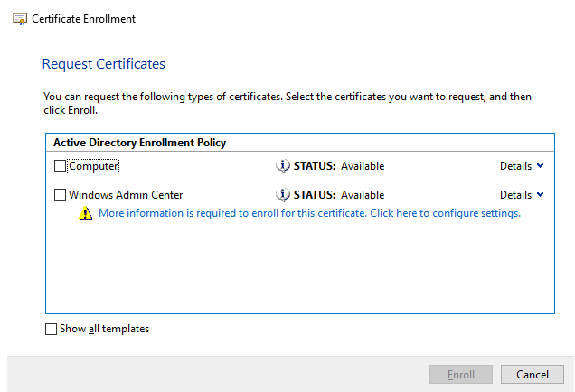Click the yellow warning triangle icon

86,213
